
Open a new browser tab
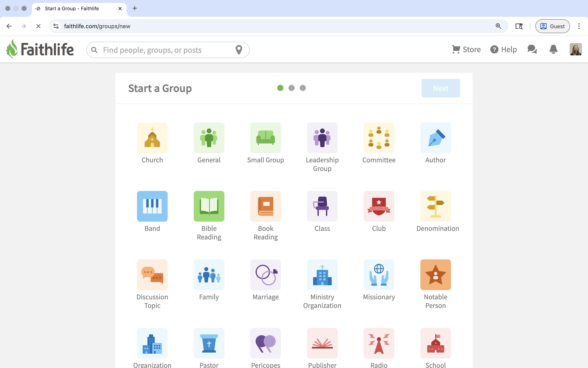135,8
